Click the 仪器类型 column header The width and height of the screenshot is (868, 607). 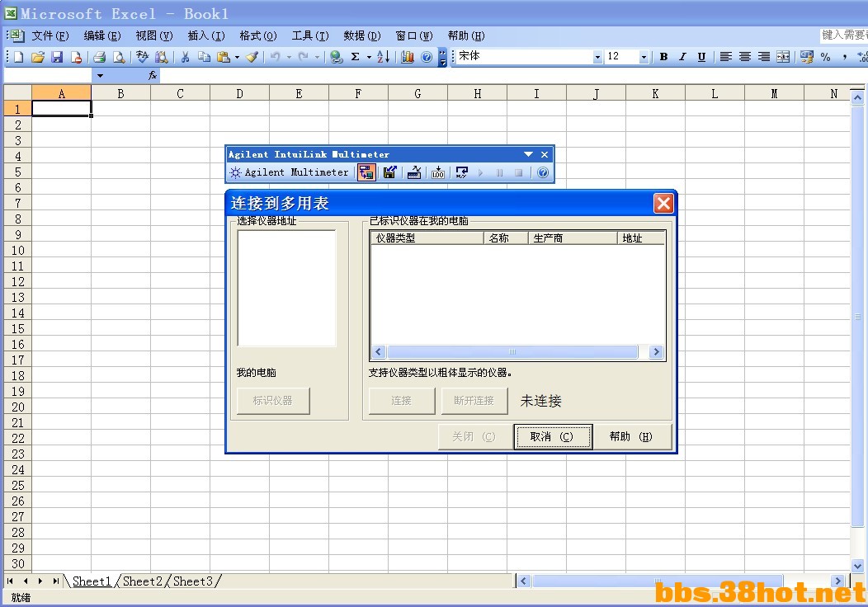click(427, 238)
